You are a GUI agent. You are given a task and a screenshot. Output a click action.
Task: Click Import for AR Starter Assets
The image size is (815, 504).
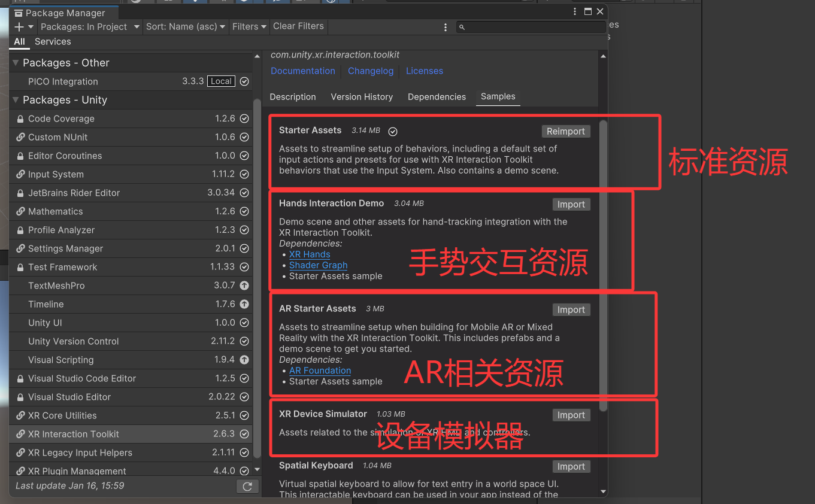(x=571, y=310)
